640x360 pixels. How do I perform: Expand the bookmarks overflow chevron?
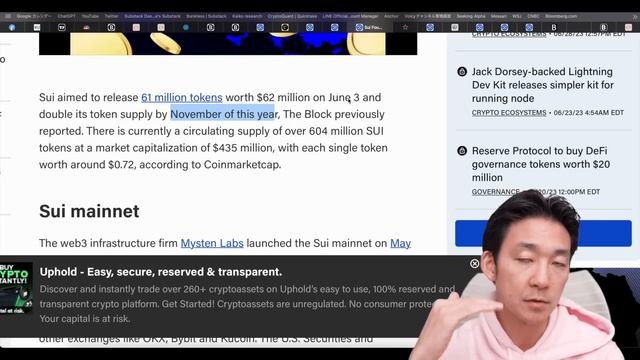pos(635,16)
